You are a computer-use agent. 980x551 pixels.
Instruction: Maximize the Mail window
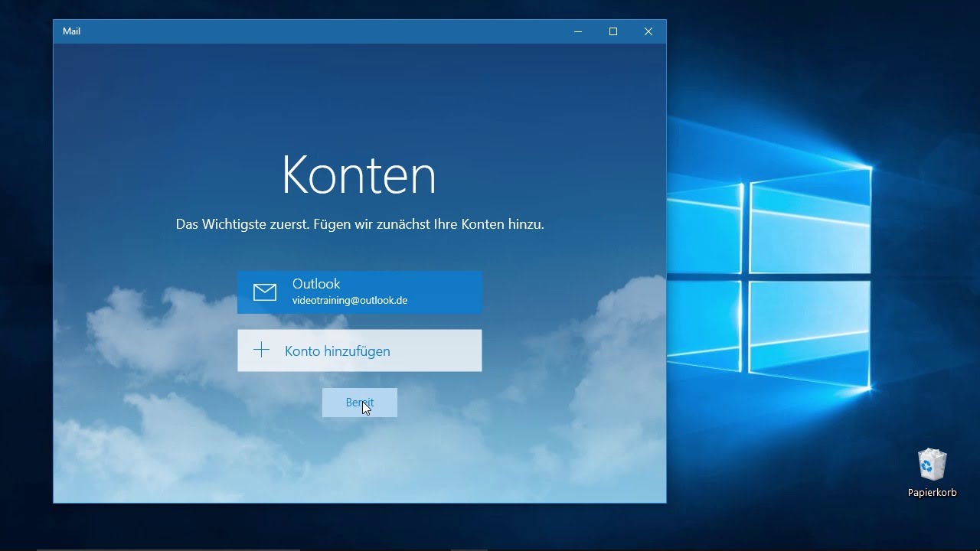(x=613, y=31)
